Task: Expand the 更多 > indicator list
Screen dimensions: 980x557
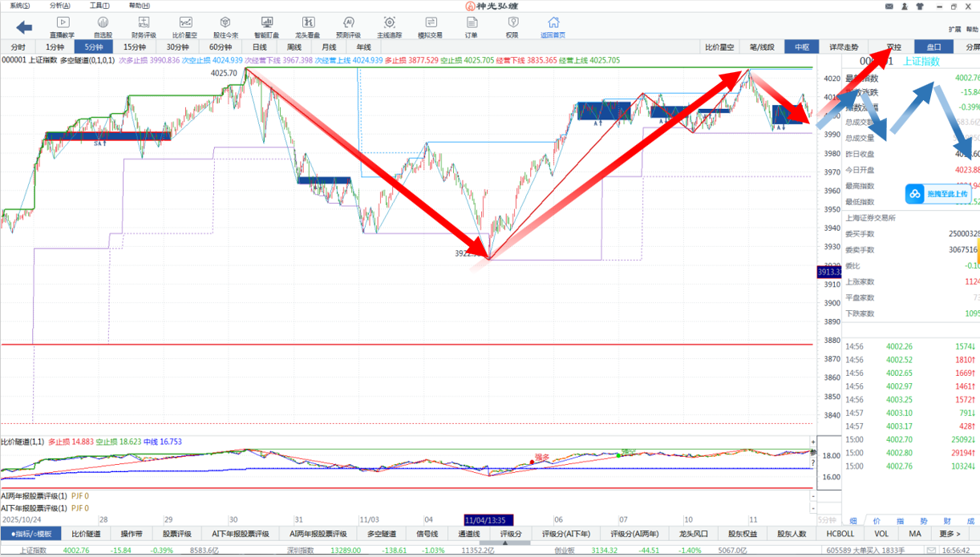Action: point(950,534)
